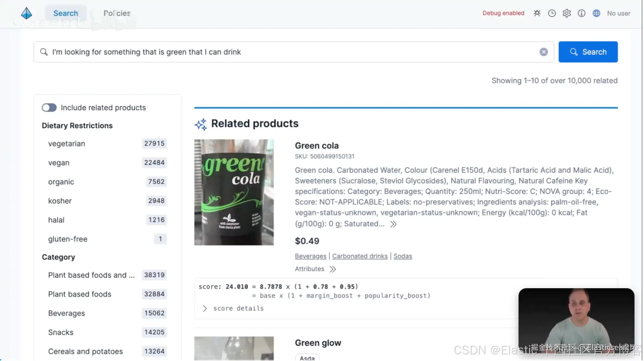The image size is (644, 361).
Task: Expand the Green cola description
Action: [x=393, y=224]
